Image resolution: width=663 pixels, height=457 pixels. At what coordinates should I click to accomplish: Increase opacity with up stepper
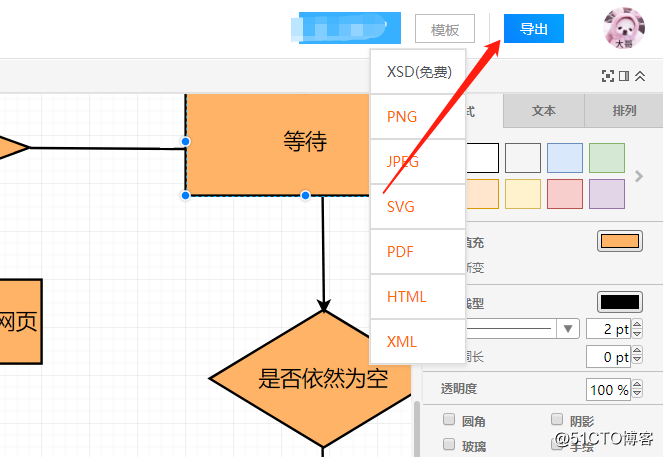pos(637,384)
